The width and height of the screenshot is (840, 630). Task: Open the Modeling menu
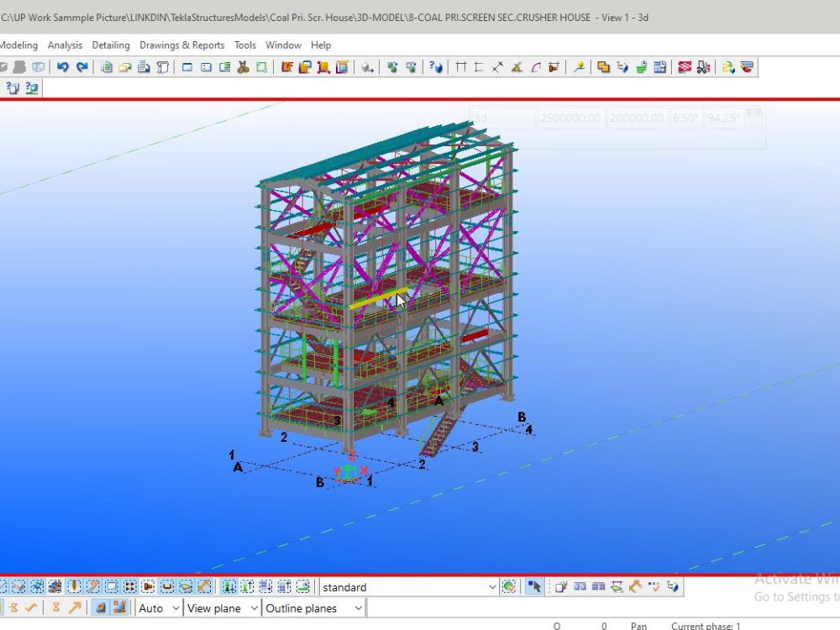point(18,45)
